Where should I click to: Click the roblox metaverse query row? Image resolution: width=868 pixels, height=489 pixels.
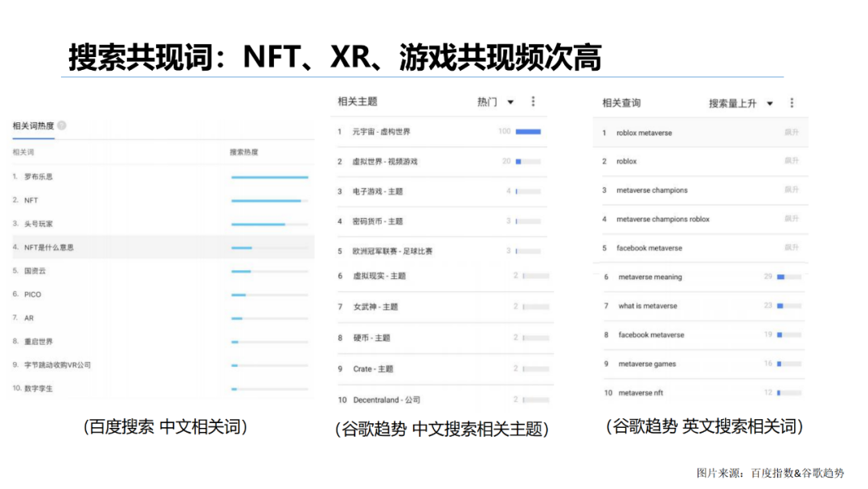(x=646, y=133)
